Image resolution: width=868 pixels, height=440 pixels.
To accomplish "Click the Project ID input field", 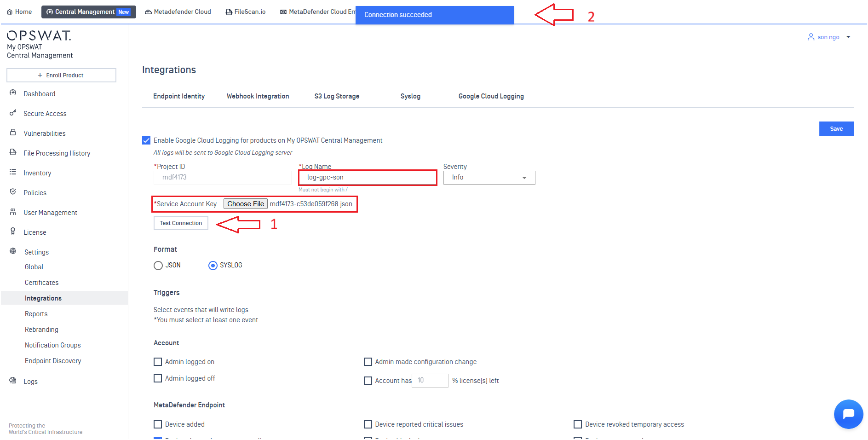I will coord(223,178).
